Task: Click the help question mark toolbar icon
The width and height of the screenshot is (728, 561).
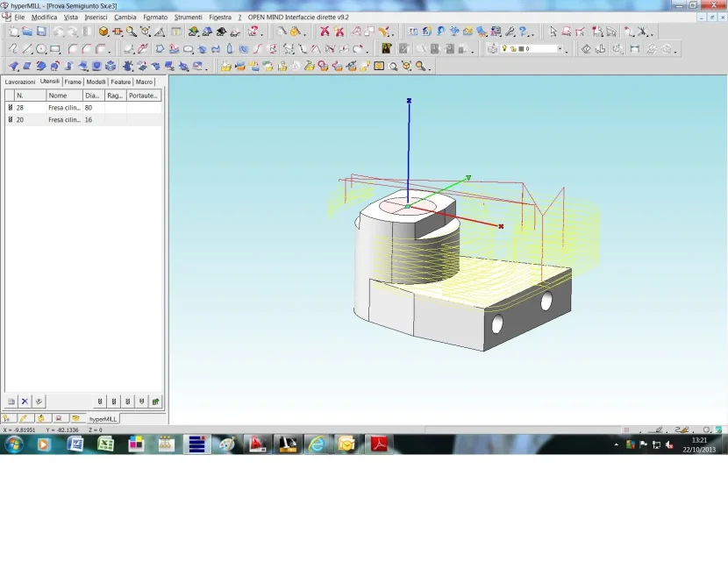Action: pos(523,32)
